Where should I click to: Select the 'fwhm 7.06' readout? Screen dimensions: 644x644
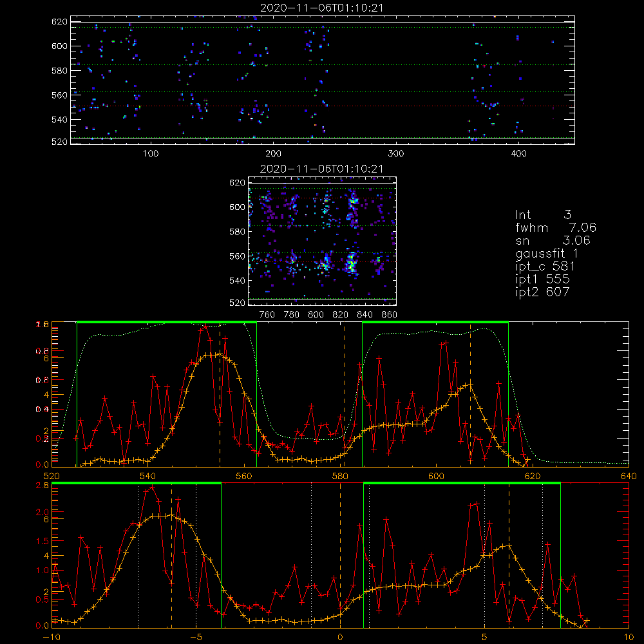click(555, 227)
